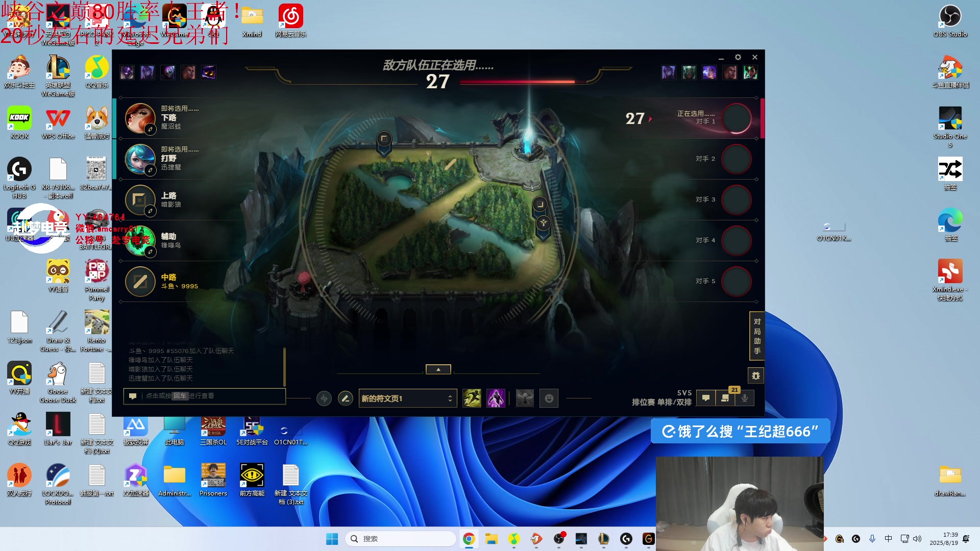
Task: Expand the 对局助手 side panel
Action: [757, 336]
